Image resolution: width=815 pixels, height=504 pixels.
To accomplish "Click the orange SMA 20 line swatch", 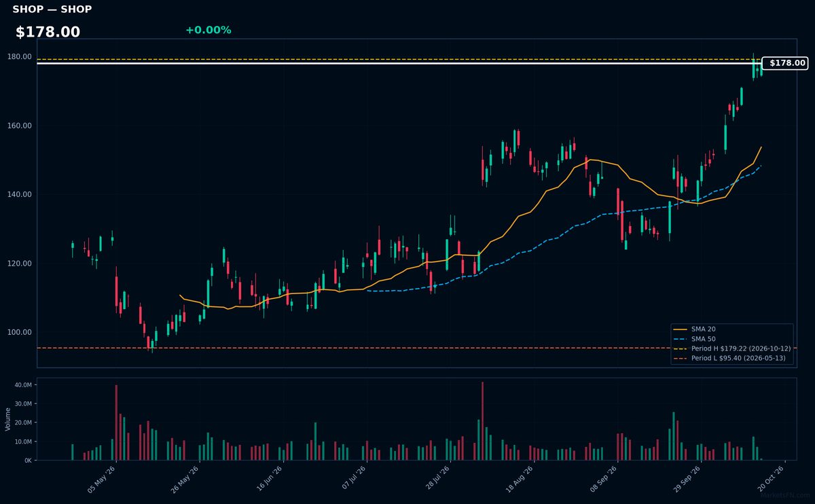I will tap(681, 329).
